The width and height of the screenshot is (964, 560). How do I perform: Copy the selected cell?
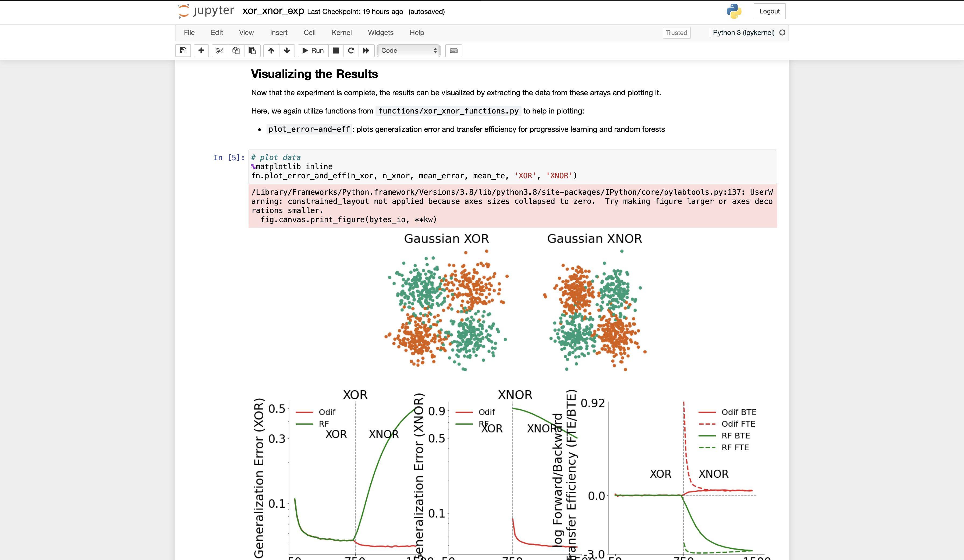pos(236,51)
